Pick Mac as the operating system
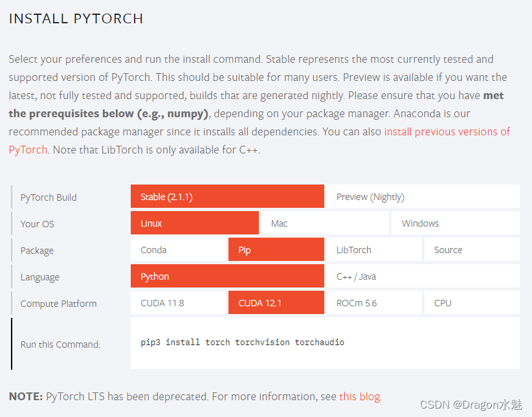 [x=325, y=223]
